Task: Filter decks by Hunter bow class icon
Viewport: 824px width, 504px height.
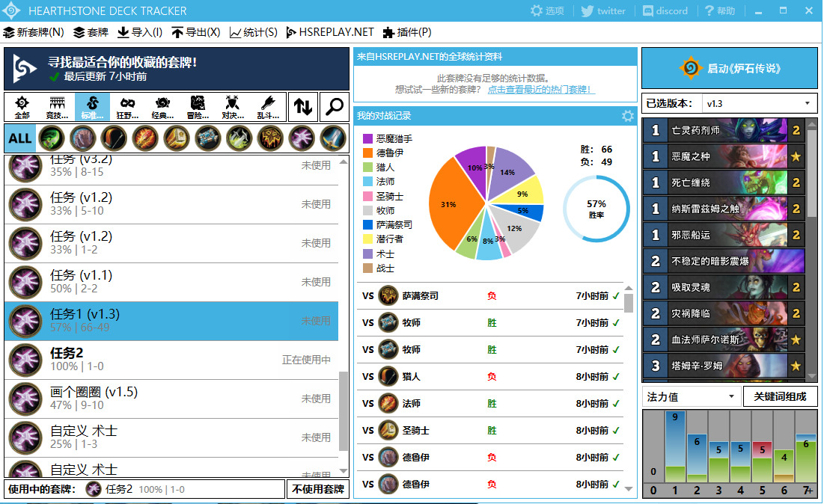Action: pyautogui.click(x=114, y=138)
